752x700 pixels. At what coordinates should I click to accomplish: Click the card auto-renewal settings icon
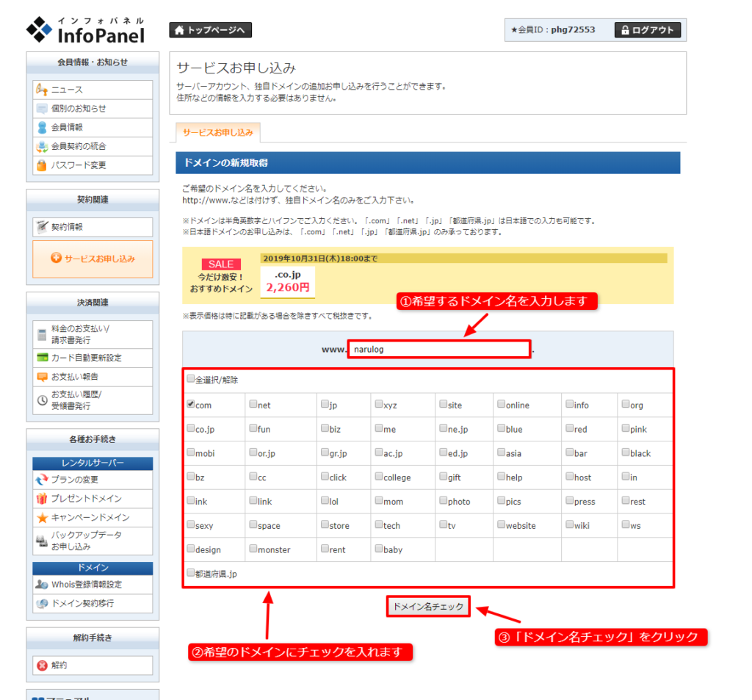point(42,358)
